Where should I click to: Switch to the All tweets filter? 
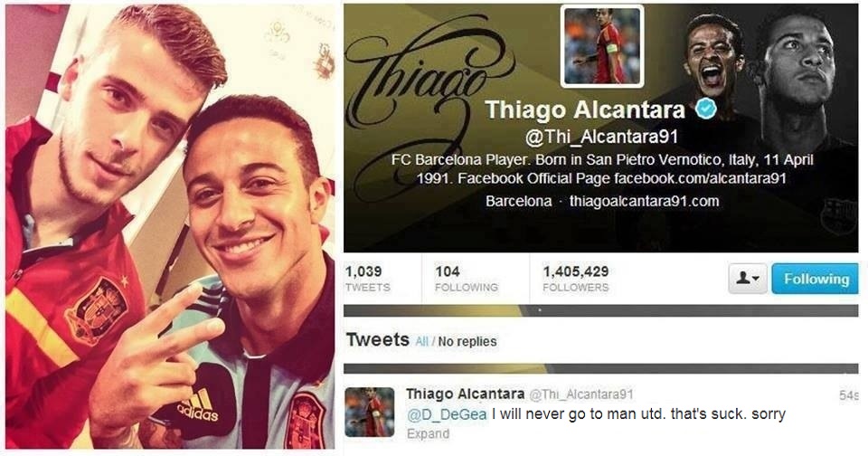pyautogui.click(x=422, y=341)
